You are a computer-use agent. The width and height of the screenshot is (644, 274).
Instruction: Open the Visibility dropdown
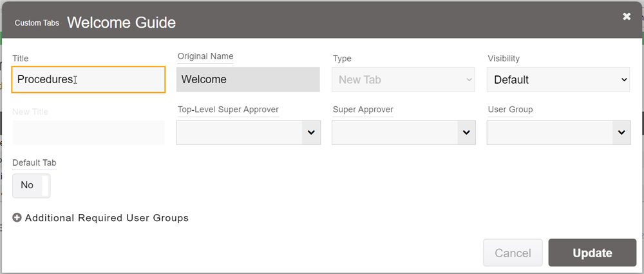point(558,80)
